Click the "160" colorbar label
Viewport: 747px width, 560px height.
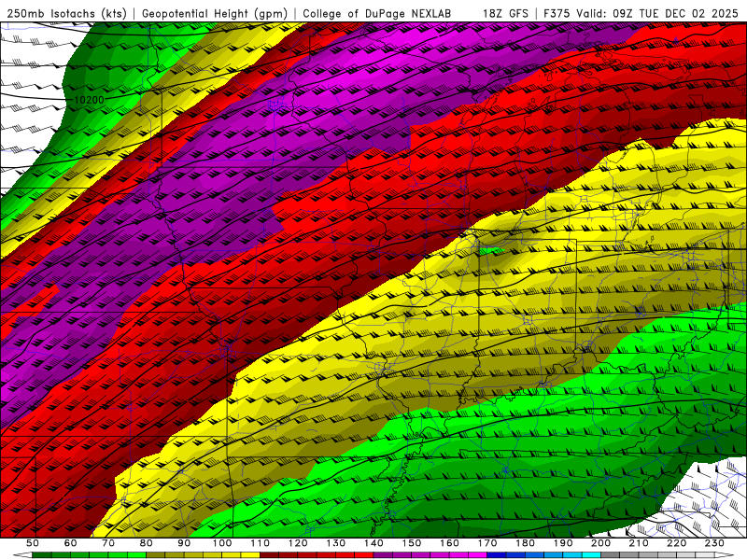point(449,543)
